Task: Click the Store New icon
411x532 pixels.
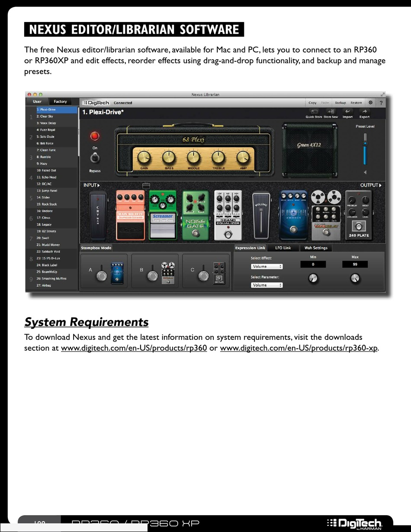Action: pyautogui.click(x=331, y=112)
